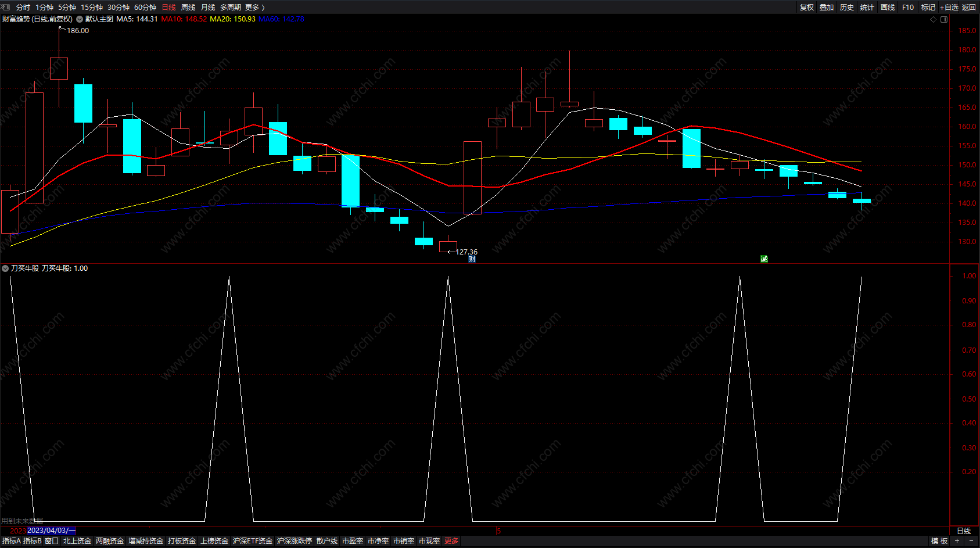
Task: Add stock via +自选 button
Action: [x=949, y=8]
